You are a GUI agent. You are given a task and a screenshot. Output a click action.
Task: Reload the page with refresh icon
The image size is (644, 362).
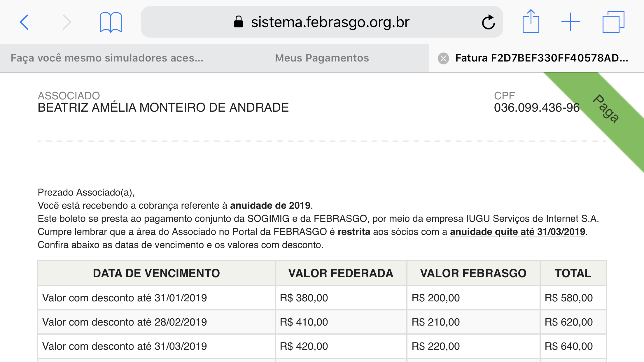tap(488, 22)
